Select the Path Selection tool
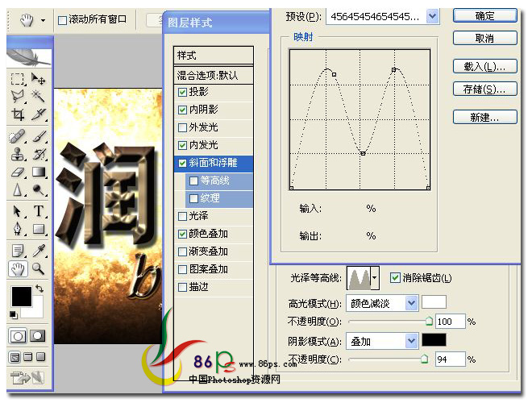The image size is (532, 403). click(x=17, y=211)
